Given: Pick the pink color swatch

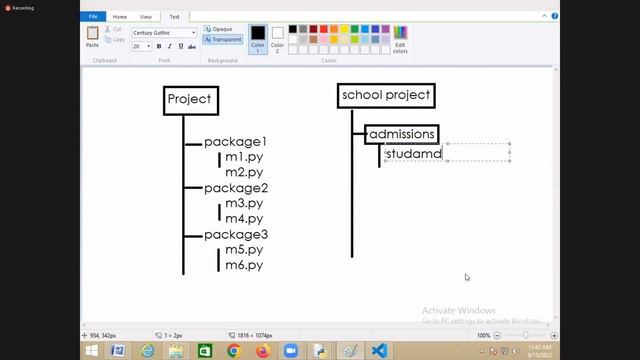Looking at the screenshot, I should 324,40.
